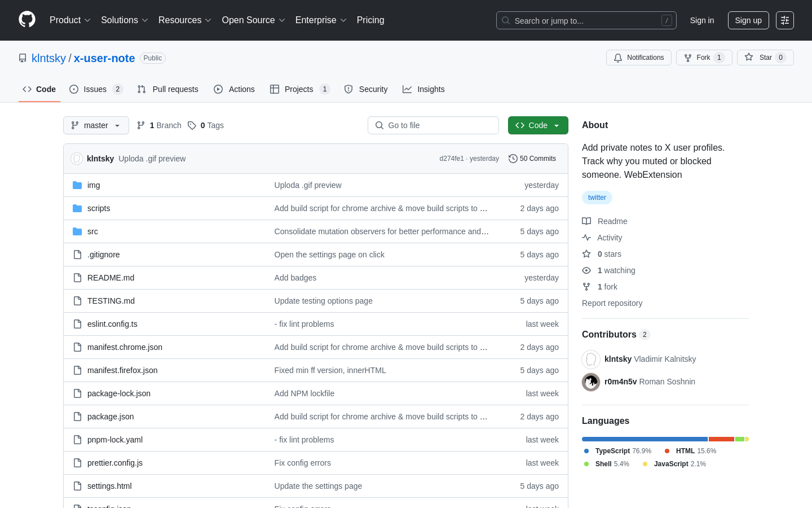Select the Code tab
812x508 pixels.
point(39,89)
